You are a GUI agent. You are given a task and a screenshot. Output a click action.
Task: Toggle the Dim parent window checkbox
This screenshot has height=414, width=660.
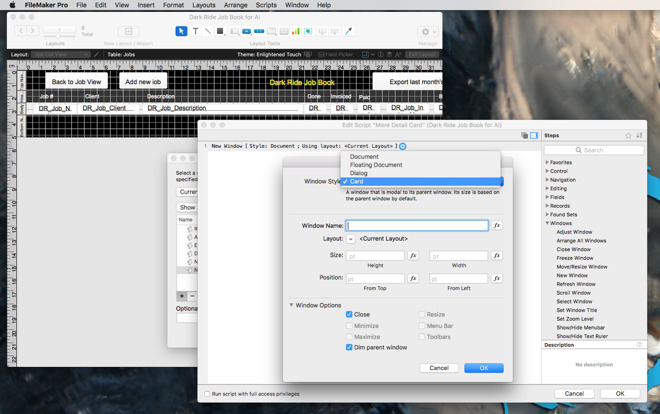click(349, 348)
